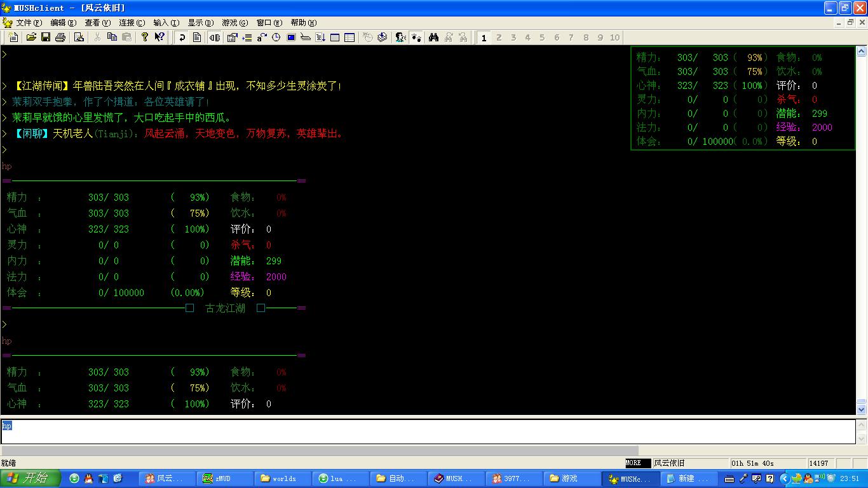The height and width of the screenshot is (488, 868).
Task: Click the command window layout icon
Action: (x=335, y=37)
